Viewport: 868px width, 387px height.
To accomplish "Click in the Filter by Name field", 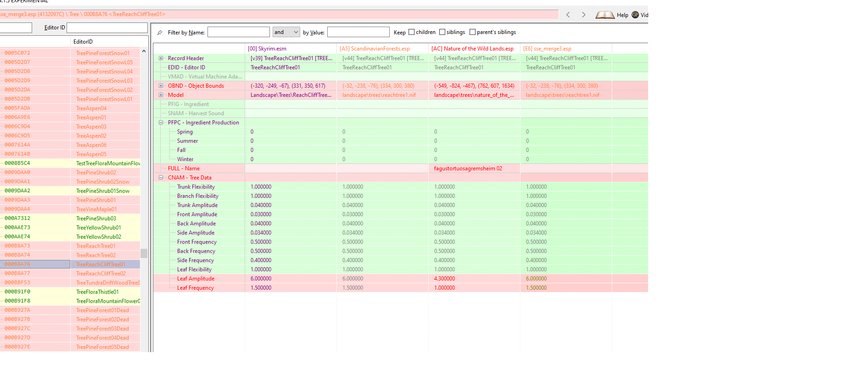I will pos(238,32).
